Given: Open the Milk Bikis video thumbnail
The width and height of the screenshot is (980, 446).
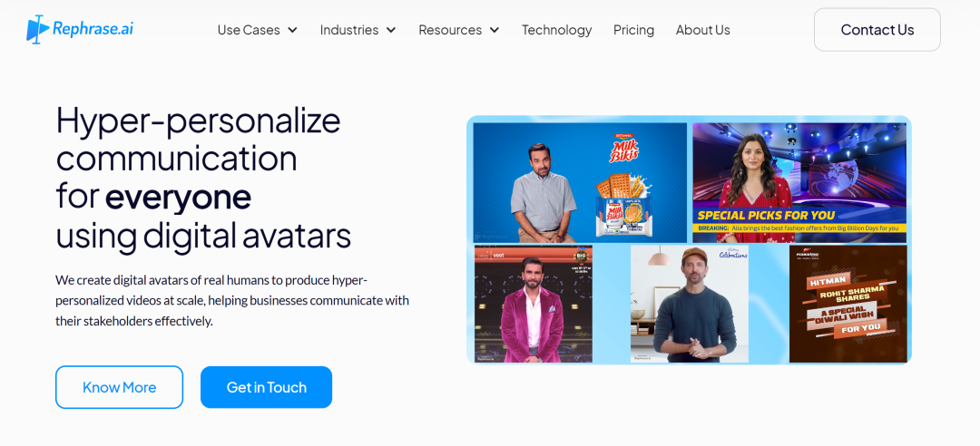Looking at the screenshot, I should (x=580, y=182).
